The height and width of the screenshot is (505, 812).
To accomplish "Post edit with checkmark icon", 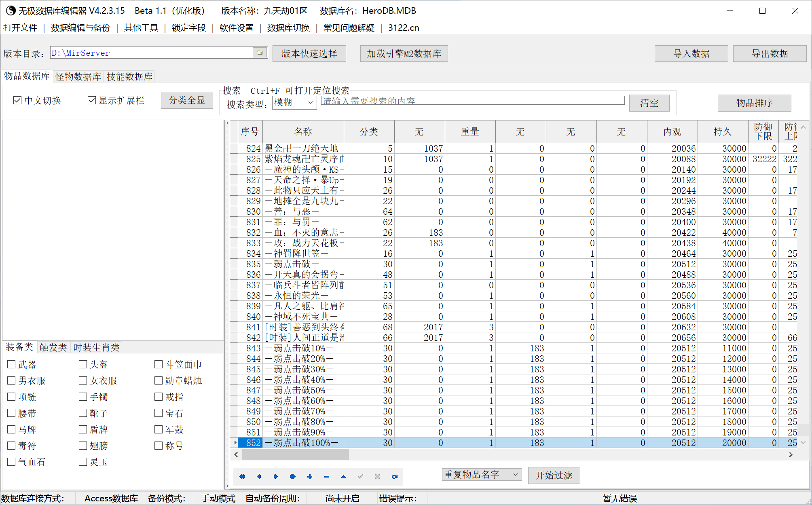I will [360, 476].
